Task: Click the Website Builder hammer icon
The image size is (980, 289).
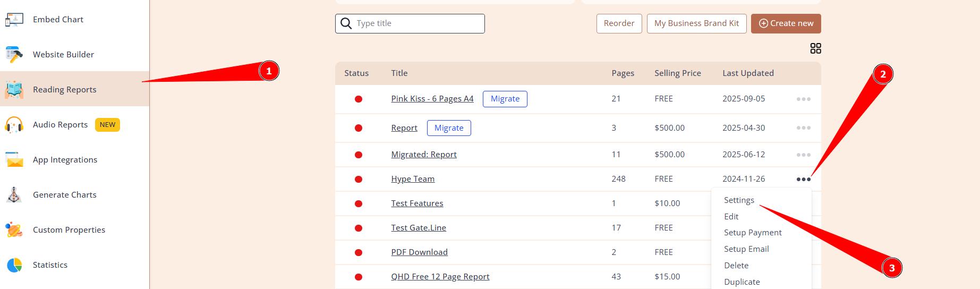Action: (x=14, y=55)
